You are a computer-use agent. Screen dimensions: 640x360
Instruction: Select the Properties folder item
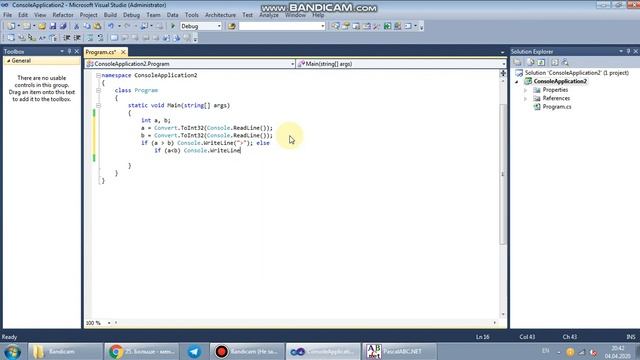click(x=555, y=90)
